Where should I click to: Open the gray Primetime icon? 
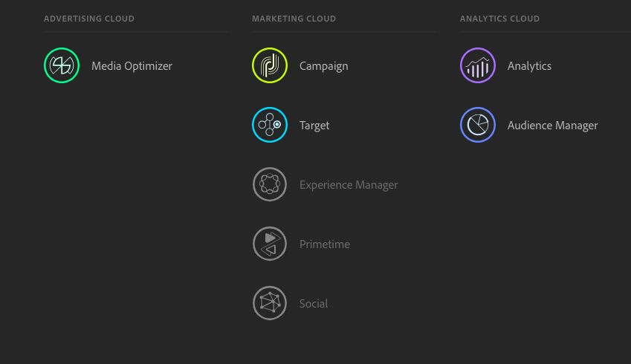[x=270, y=244]
